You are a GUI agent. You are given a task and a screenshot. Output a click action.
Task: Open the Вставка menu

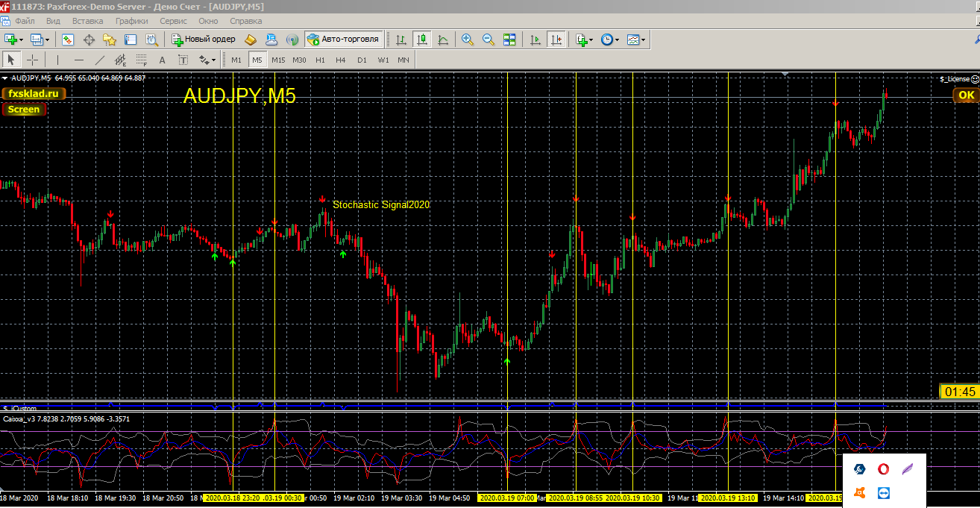click(88, 21)
